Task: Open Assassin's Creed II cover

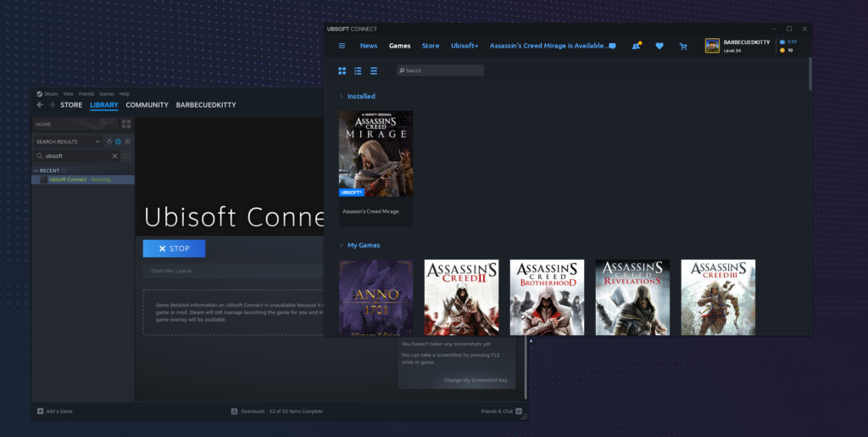Action: coord(461,298)
